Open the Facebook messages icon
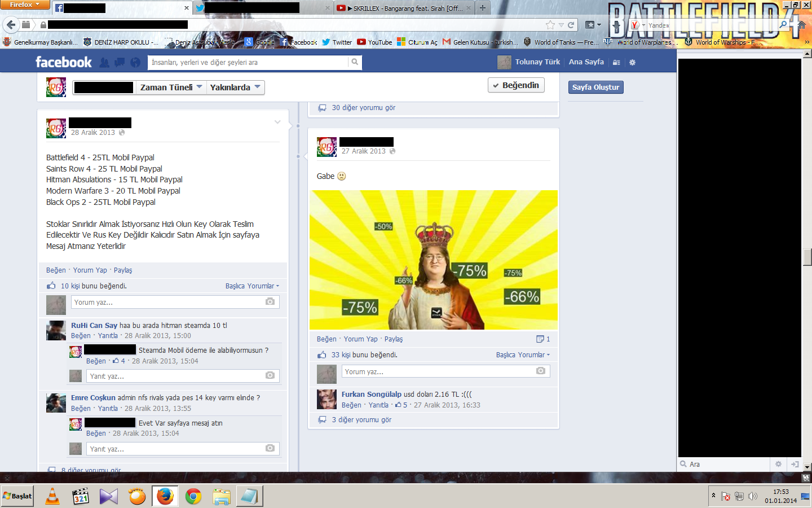The width and height of the screenshot is (812, 508). coord(120,63)
